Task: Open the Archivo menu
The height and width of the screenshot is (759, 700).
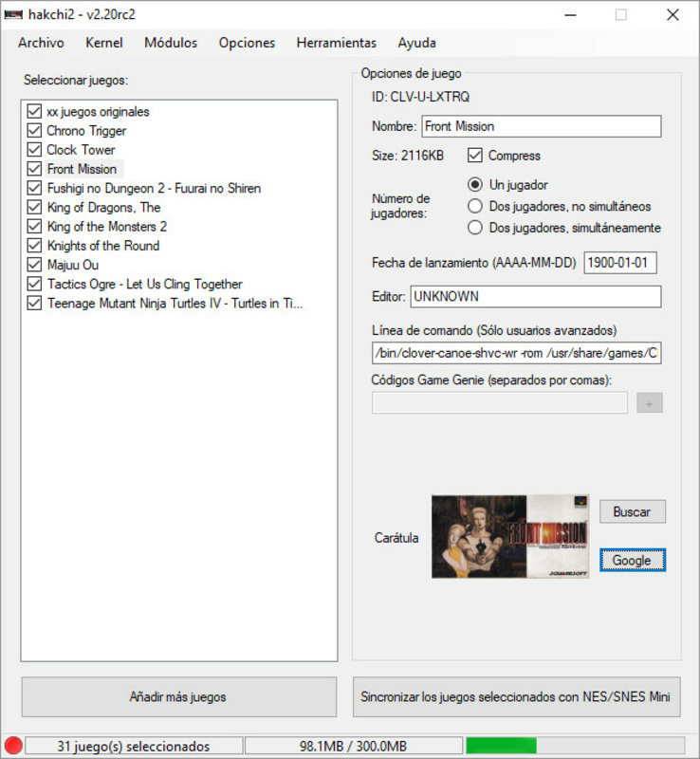Action: (x=41, y=43)
